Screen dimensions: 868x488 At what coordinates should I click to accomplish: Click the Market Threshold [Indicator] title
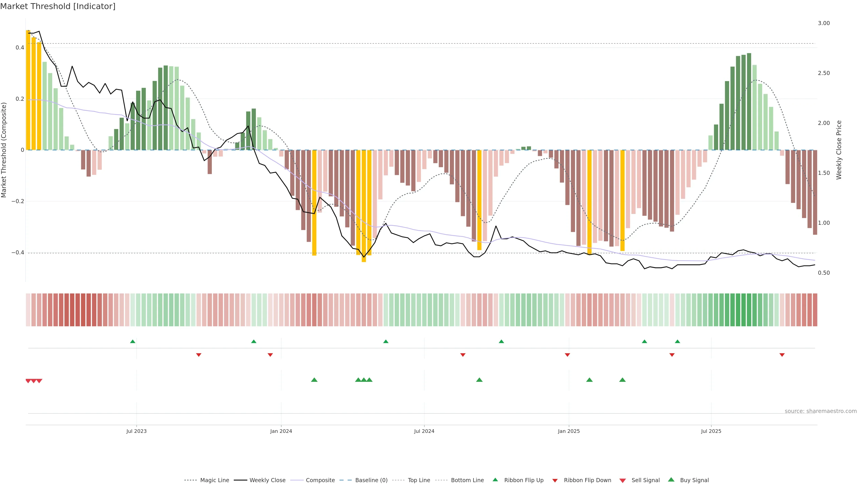58,6
